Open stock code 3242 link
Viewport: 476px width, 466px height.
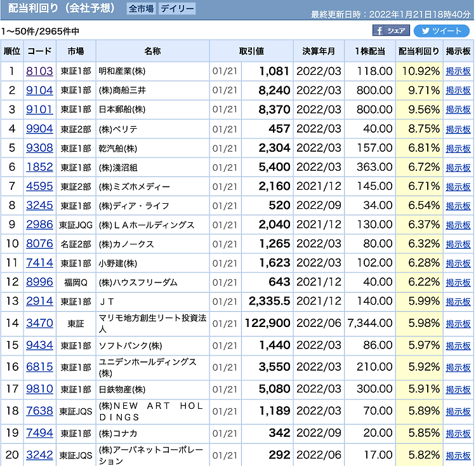[x=39, y=455]
